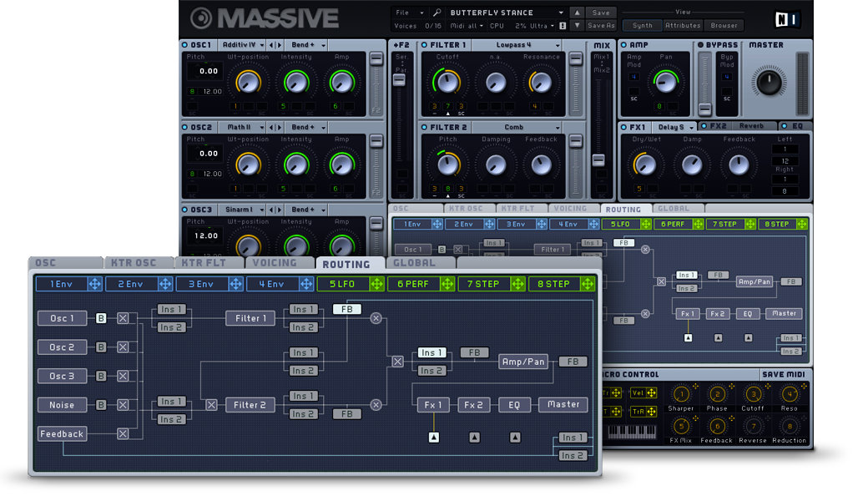Select previous OSC1 wavetable with left arrow
The width and height of the screenshot is (868, 501).
click(271, 45)
